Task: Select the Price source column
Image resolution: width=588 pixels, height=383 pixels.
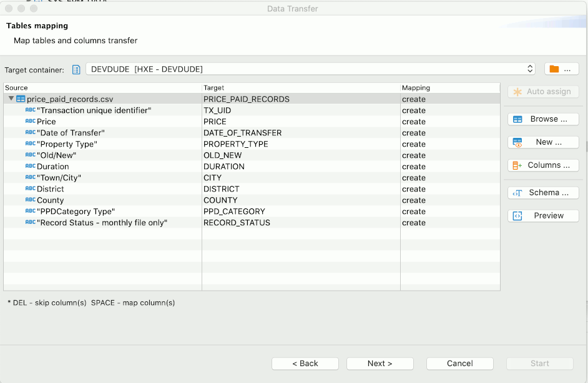Action: coord(103,122)
